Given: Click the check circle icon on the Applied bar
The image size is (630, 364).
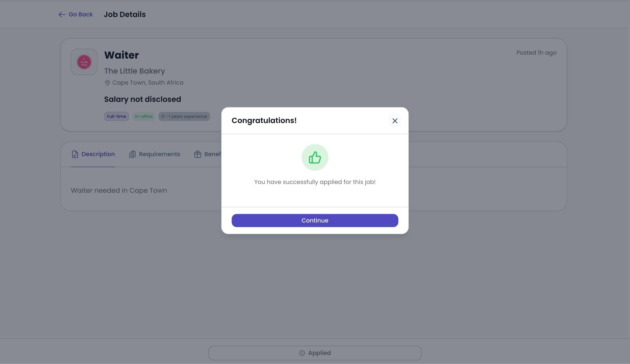Looking at the screenshot, I should [302, 353].
